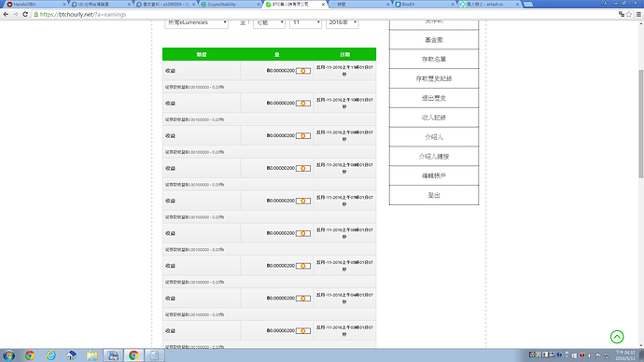Open the day dropdown showing 11

(x=305, y=22)
